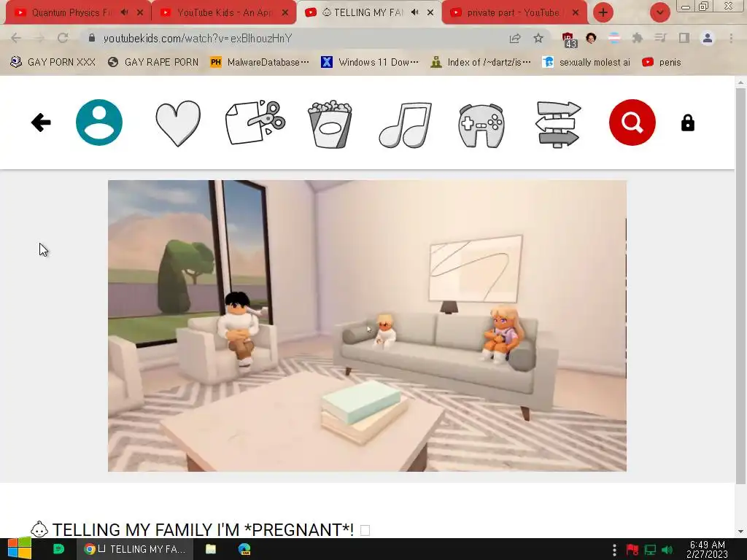
Task: Open the teal profile avatar
Action: pos(99,122)
